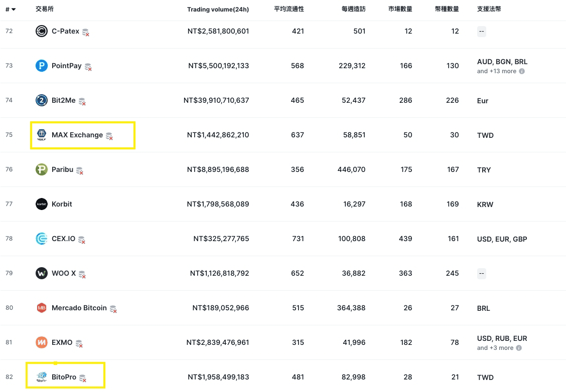Click BRL fiat in Mercado Bitcoin row
Image resolution: width=566 pixels, height=392 pixels.
(484, 308)
